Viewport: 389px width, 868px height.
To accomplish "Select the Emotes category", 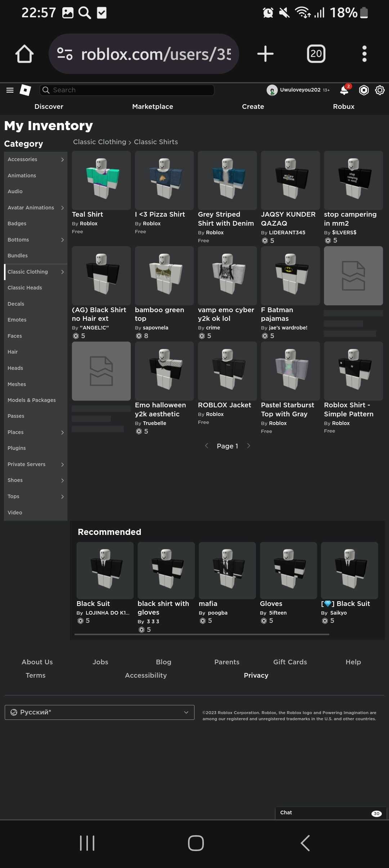I will (x=36, y=320).
